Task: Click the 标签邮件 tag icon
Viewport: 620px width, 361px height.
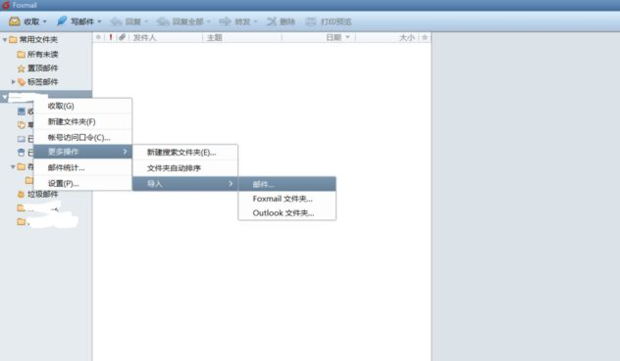Action: tap(21, 82)
